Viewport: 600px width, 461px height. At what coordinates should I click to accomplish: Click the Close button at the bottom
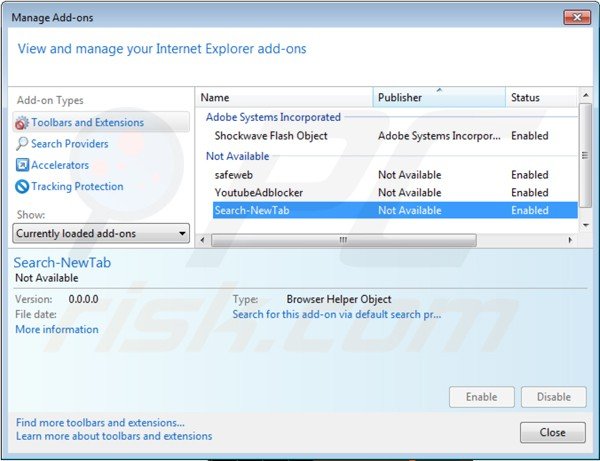(x=553, y=432)
